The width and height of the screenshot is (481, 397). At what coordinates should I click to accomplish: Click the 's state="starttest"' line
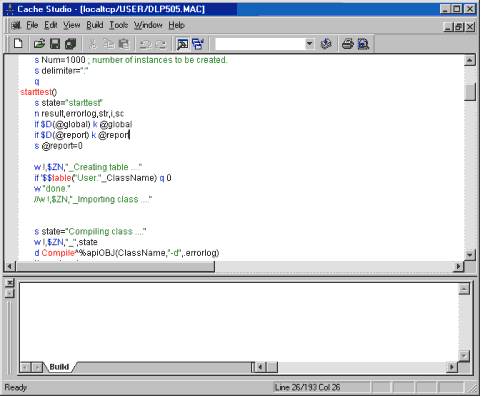click(69, 103)
